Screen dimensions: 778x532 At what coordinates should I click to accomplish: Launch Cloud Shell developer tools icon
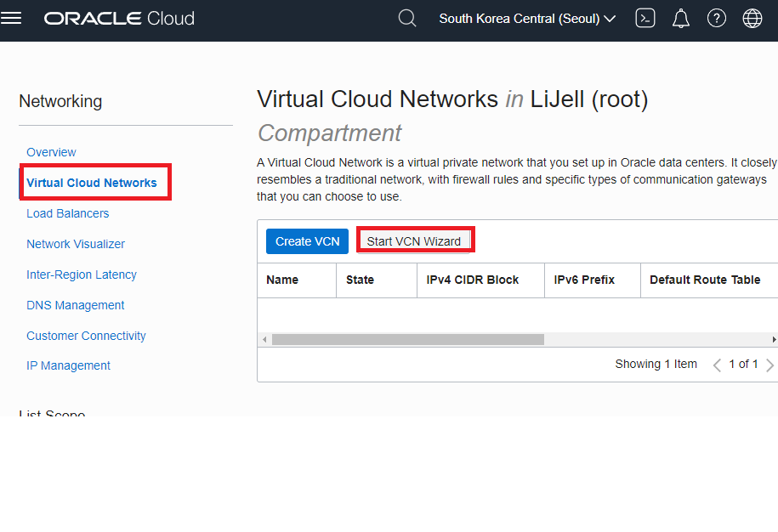[x=645, y=19]
